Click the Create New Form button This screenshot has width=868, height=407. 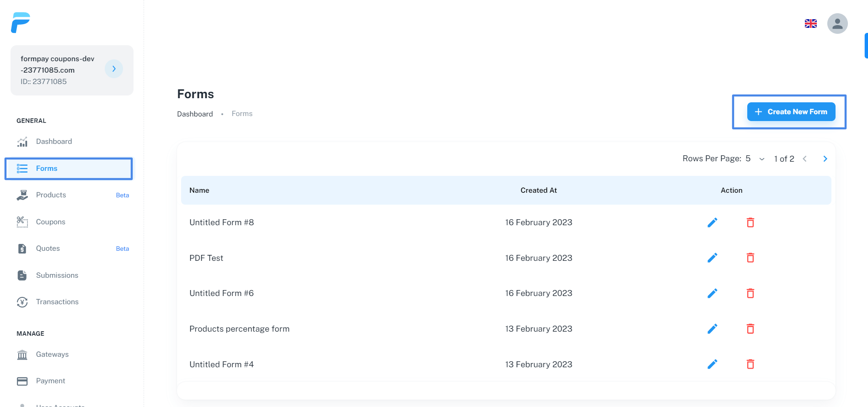[791, 112]
